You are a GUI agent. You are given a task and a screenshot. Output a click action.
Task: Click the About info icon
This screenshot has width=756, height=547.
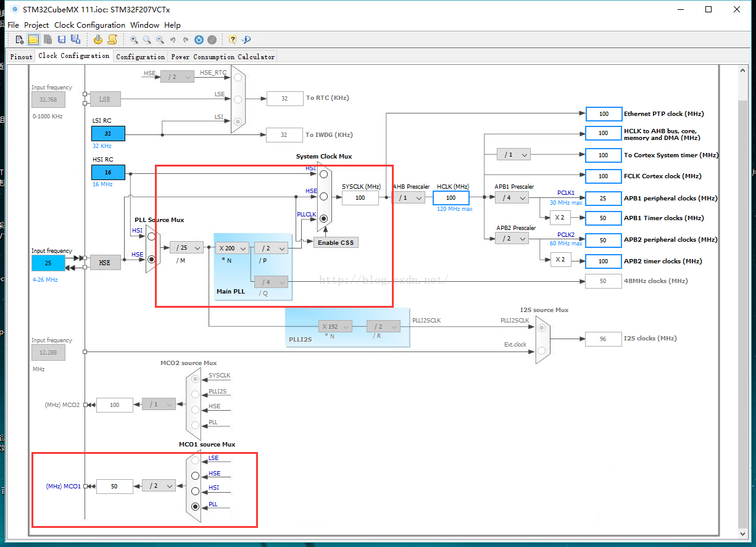pos(246,39)
